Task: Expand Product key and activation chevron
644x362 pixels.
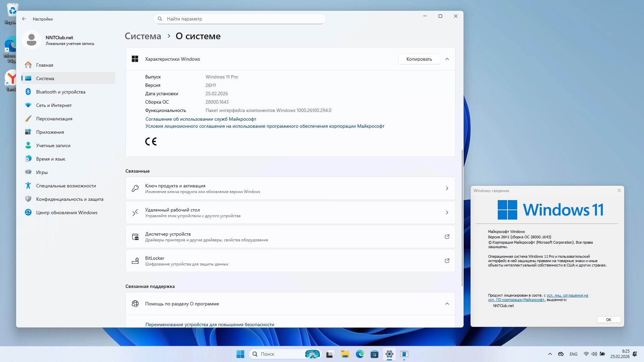Action: pyautogui.click(x=447, y=188)
